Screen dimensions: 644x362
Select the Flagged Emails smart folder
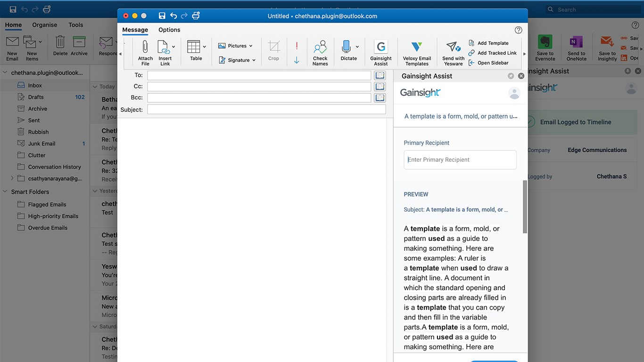[45, 205]
